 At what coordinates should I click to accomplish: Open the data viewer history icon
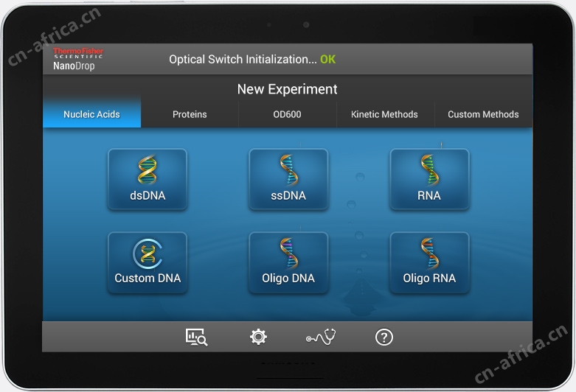click(x=196, y=337)
